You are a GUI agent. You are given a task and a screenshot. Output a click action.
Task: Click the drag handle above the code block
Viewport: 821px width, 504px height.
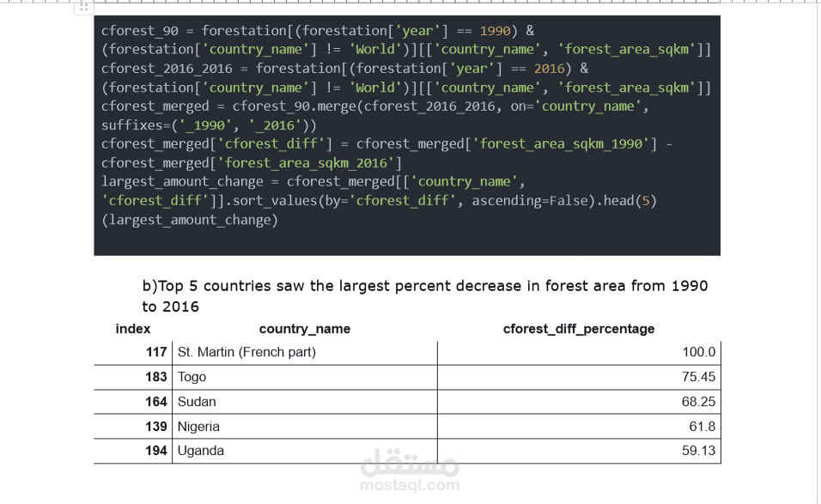(84, 8)
